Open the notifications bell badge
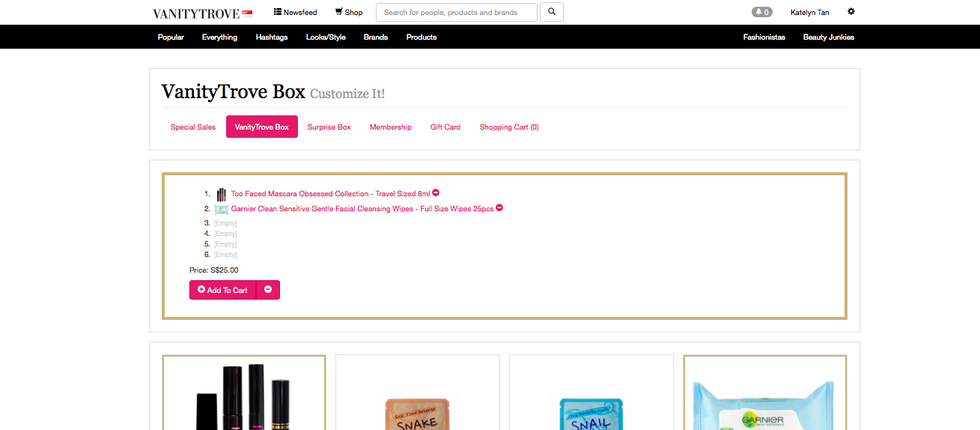Viewport: 980px width, 430px height. pos(761,12)
